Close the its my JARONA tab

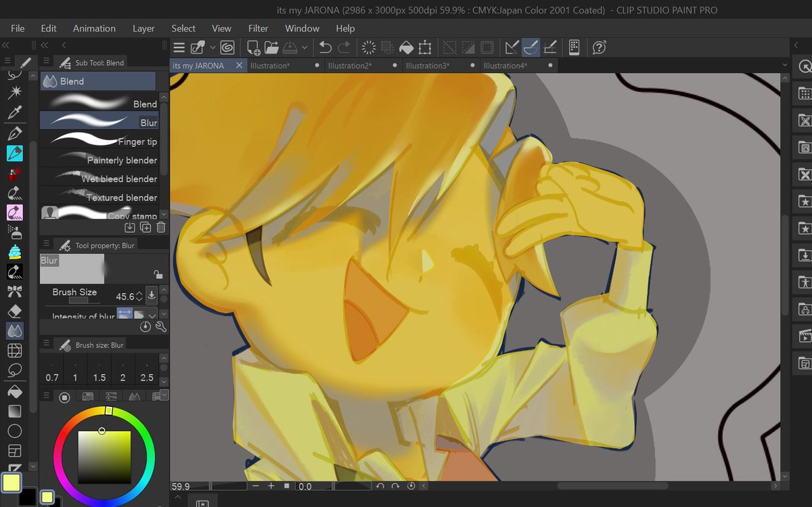[x=239, y=66]
